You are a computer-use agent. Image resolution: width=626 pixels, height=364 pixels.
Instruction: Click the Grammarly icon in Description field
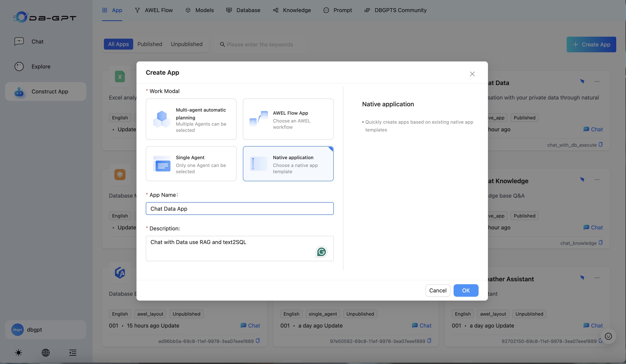point(321,252)
